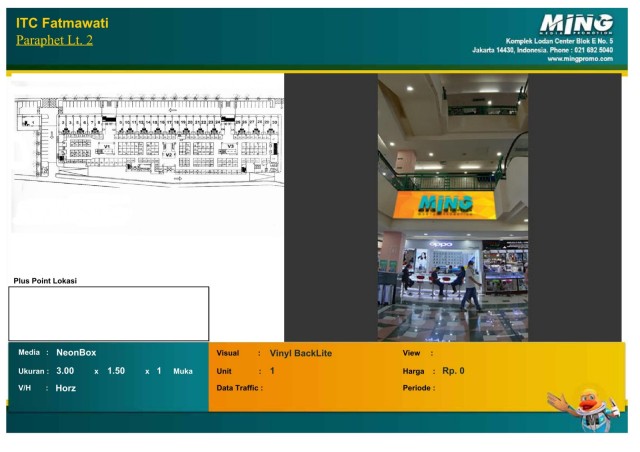Screen dimensions: 640x452
Task: Select the 1.50 size value
Action: click(116, 371)
